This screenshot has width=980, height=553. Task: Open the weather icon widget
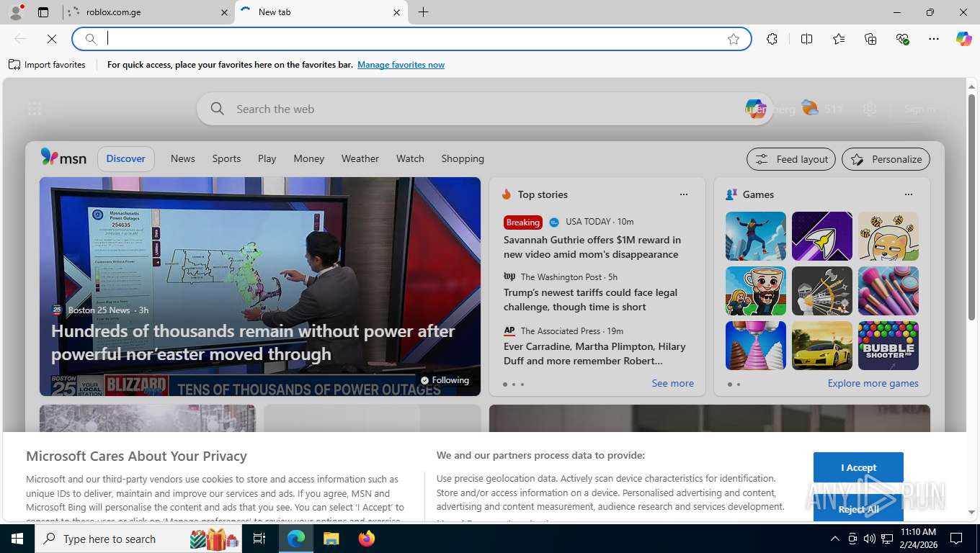810,109
